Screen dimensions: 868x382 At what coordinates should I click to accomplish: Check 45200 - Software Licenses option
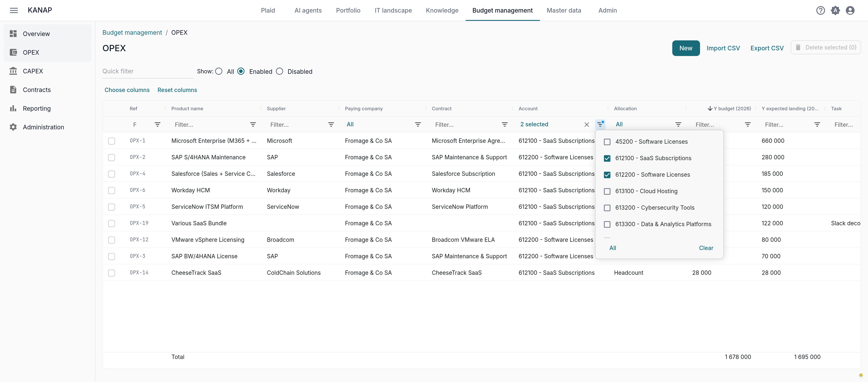(607, 142)
